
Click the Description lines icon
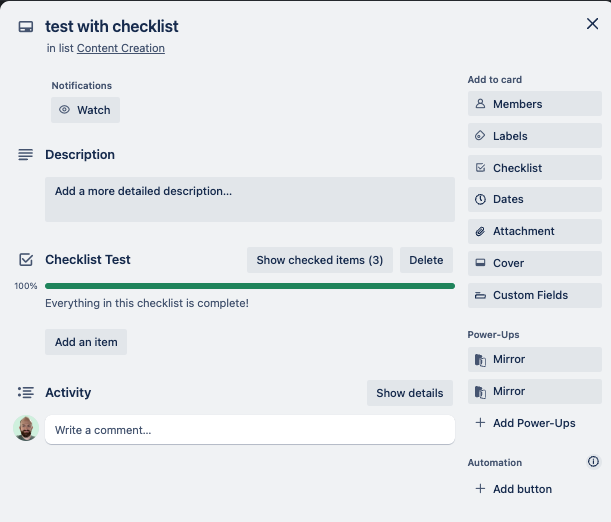click(26, 155)
